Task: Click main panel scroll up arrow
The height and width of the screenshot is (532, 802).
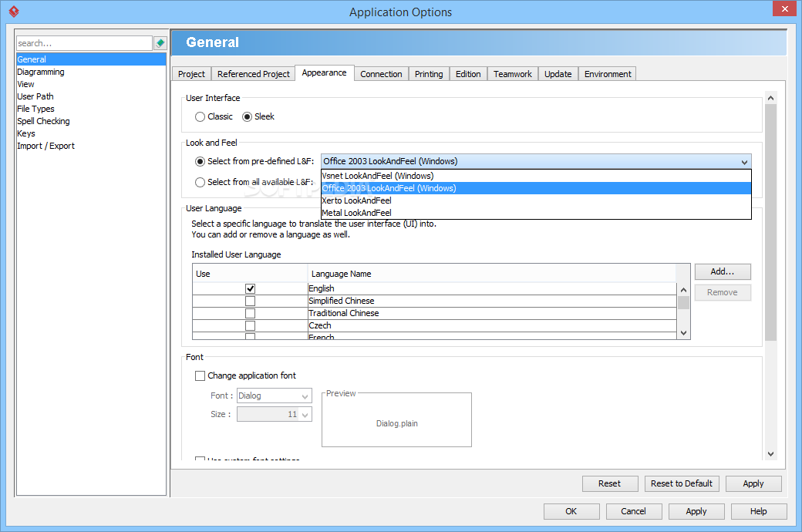Action: (x=771, y=98)
